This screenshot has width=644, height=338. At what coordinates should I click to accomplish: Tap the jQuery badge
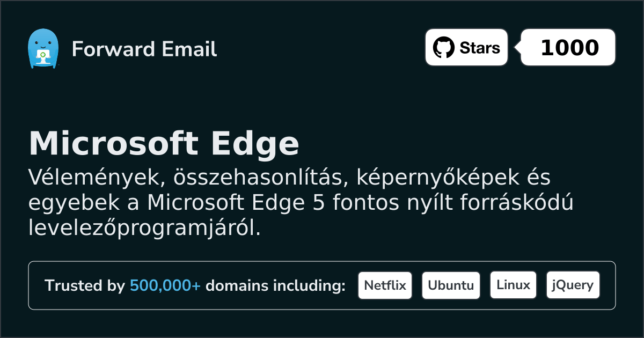click(x=573, y=285)
